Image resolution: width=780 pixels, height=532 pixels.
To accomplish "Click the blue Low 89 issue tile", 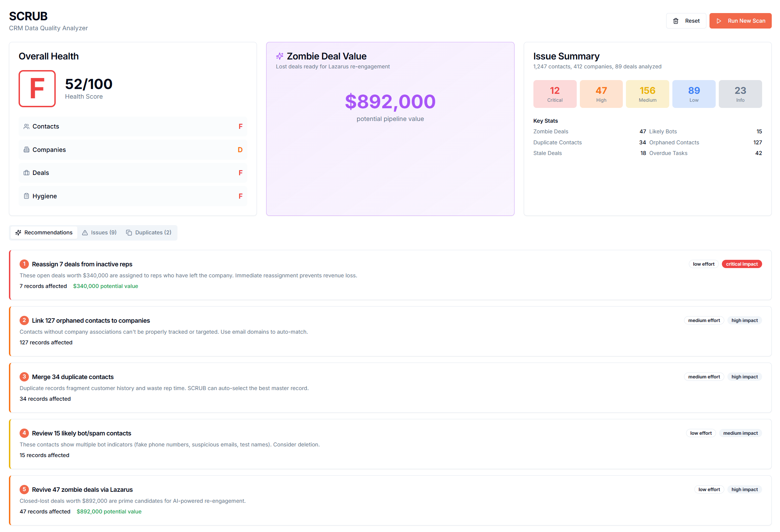I will tap(694, 94).
